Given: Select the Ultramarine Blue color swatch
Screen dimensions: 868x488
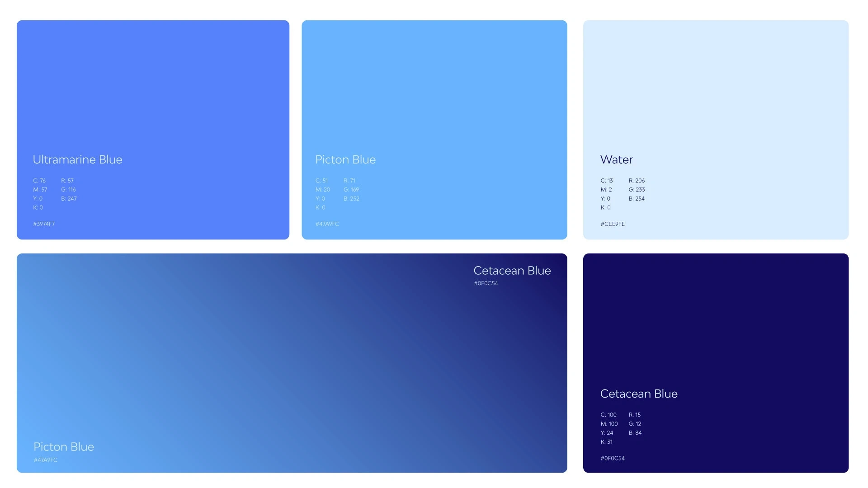Looking at the screenshot, I should click(x=153, y=90).
